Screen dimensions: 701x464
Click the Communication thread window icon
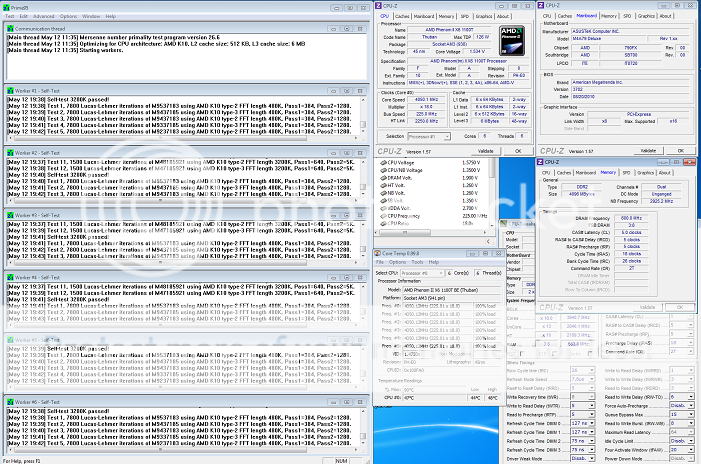coord(10,29)
